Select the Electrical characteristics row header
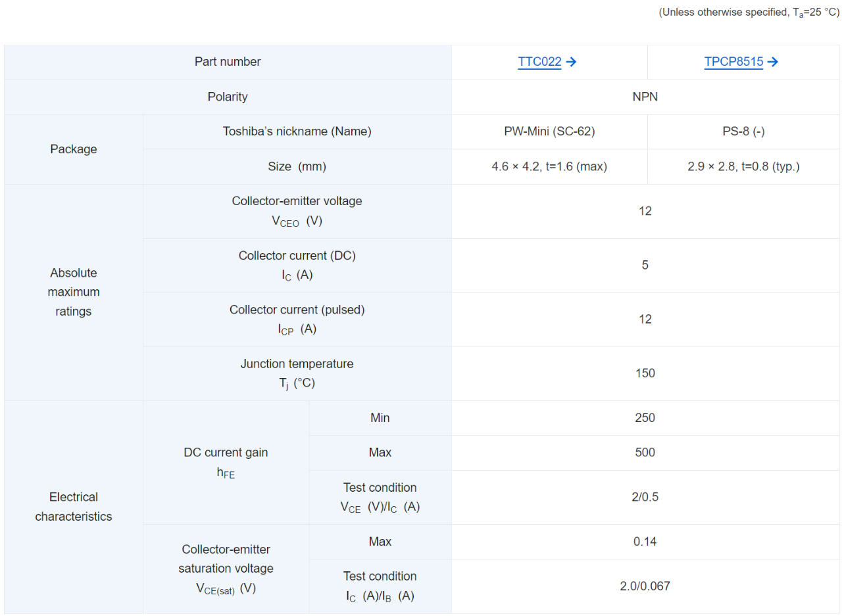The image size is (842, 616). (x=74, y=506)
